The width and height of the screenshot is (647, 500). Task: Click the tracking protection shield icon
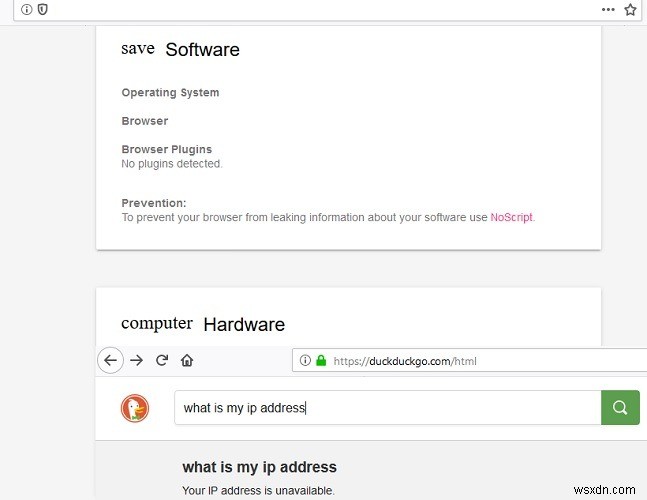[x=42, y=9]
